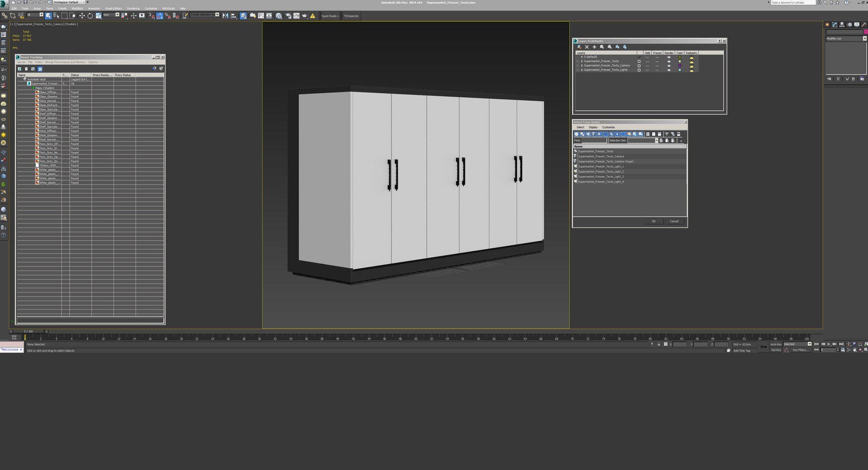Select the Move tool in main toolbar

82,16
